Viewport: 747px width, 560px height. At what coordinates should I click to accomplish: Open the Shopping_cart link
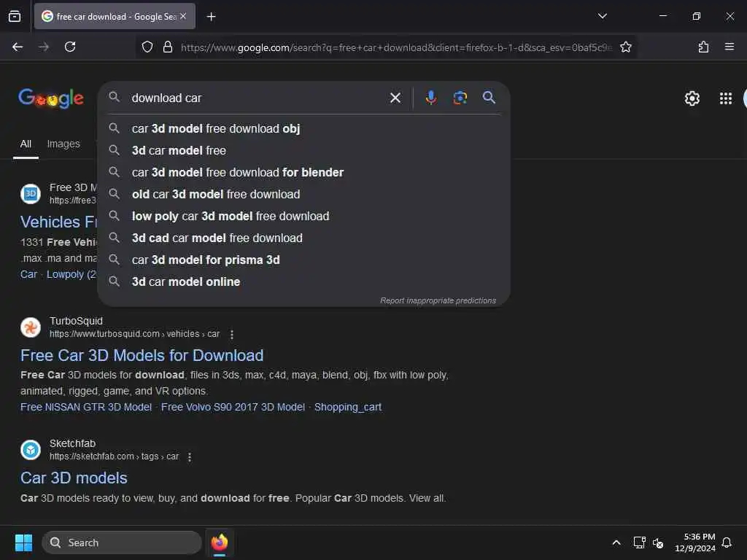[348, 407]
